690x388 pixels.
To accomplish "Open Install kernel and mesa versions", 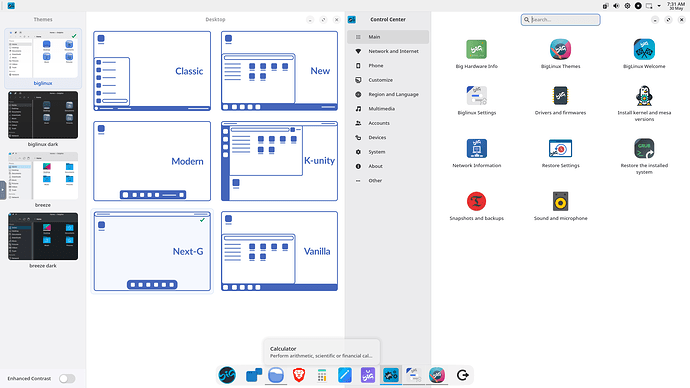I will point(644,104).
